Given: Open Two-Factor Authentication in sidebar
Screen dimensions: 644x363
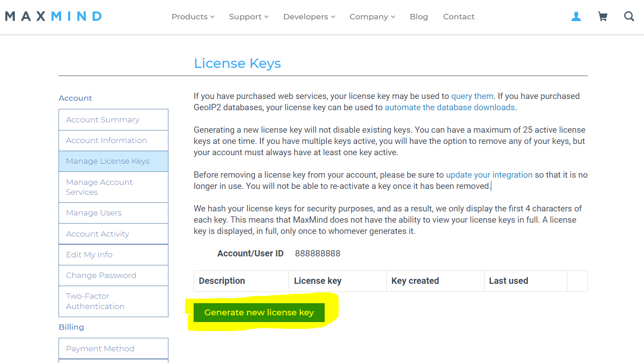Looking at the screenshot, I should 113,301.
